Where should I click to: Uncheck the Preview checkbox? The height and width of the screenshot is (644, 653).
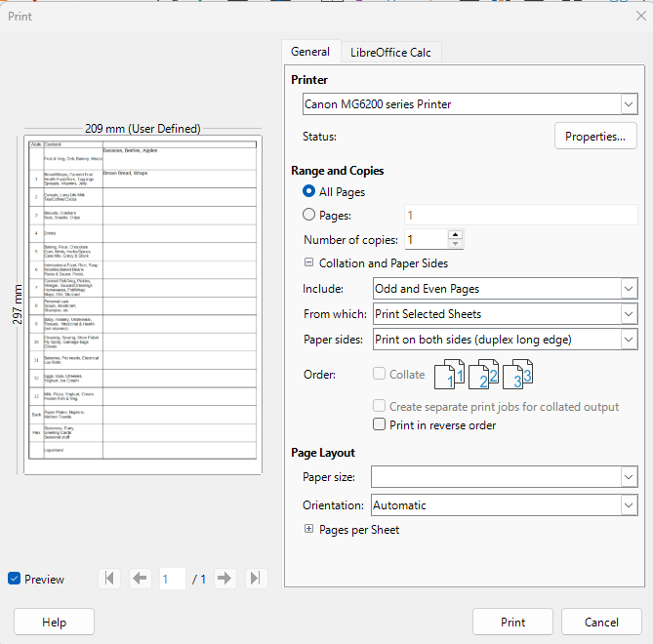point(14,579)
